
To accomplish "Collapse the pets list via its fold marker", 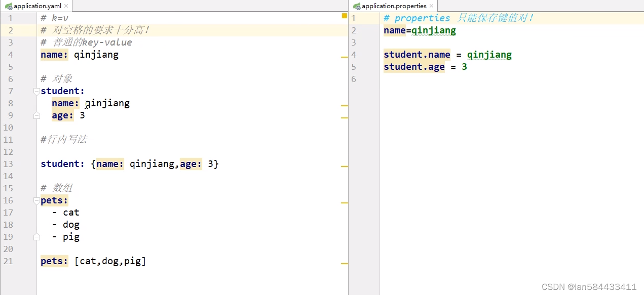I will (35, 200).
